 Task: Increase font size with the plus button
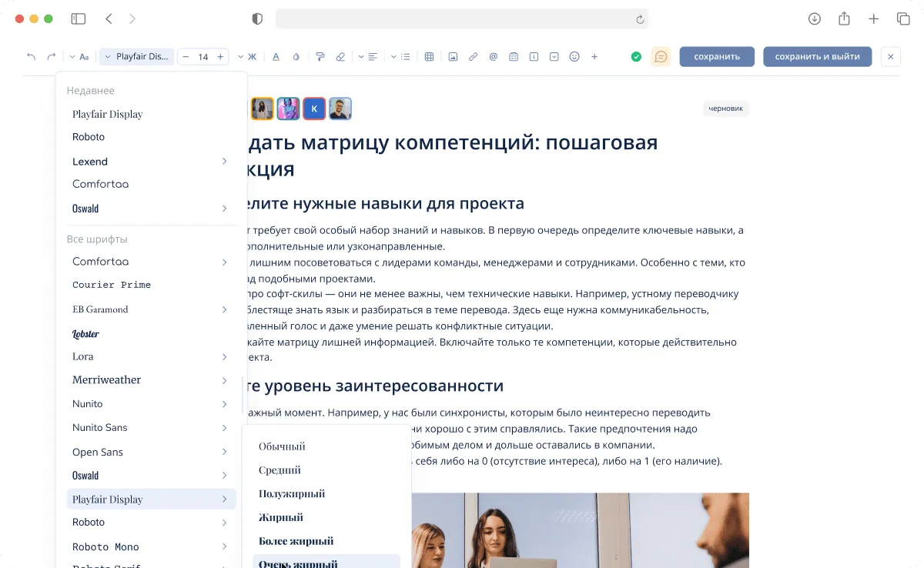221,56
